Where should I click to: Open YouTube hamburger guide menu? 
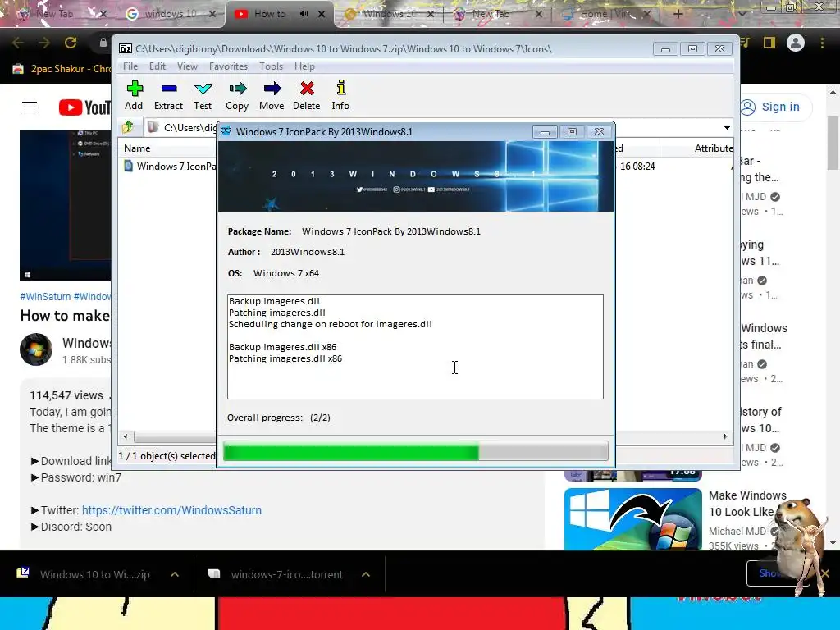coord(30,107)
